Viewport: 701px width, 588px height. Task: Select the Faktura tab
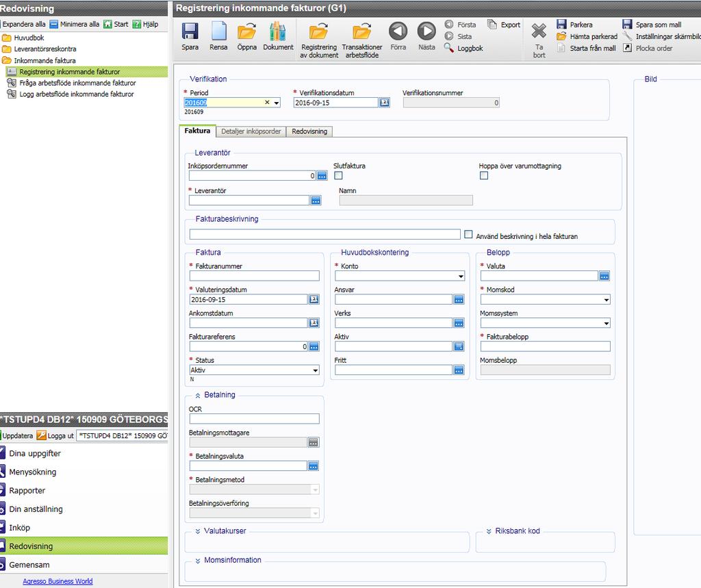pyautogui.click(x=197, y=131)
